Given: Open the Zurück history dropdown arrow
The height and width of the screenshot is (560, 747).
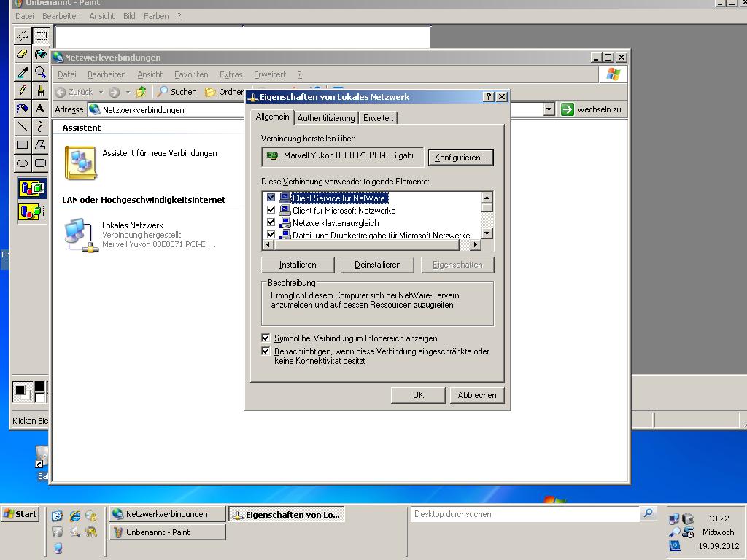Looking at the screenshot, I should (101, 92).
